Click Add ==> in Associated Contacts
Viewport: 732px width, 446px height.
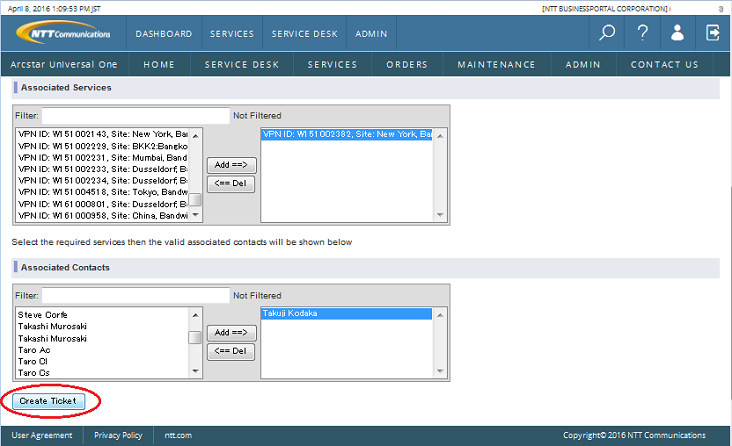coord(231,332)
